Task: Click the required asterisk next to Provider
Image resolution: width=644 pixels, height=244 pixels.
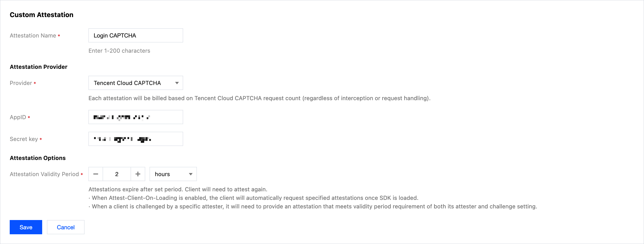Action: click(35, 83)
